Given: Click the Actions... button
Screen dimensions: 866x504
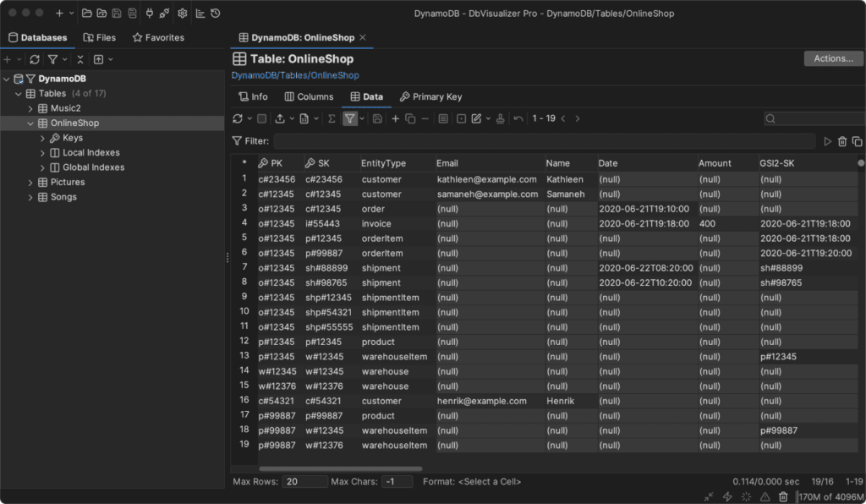Looking at the screenshot, I should pyautogui.click(x=833, y=58).
